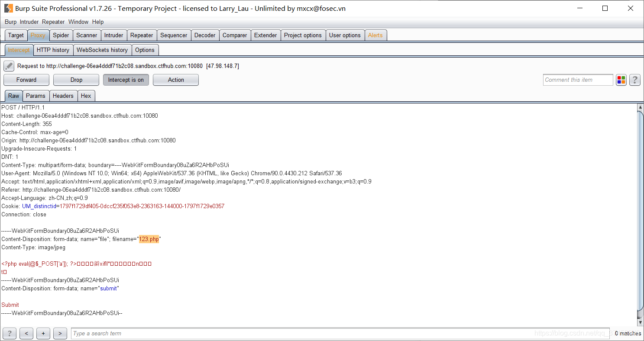Click the pencil edit target icon
The height and width of the screenshot is (341, 644).
pos(9,66)
